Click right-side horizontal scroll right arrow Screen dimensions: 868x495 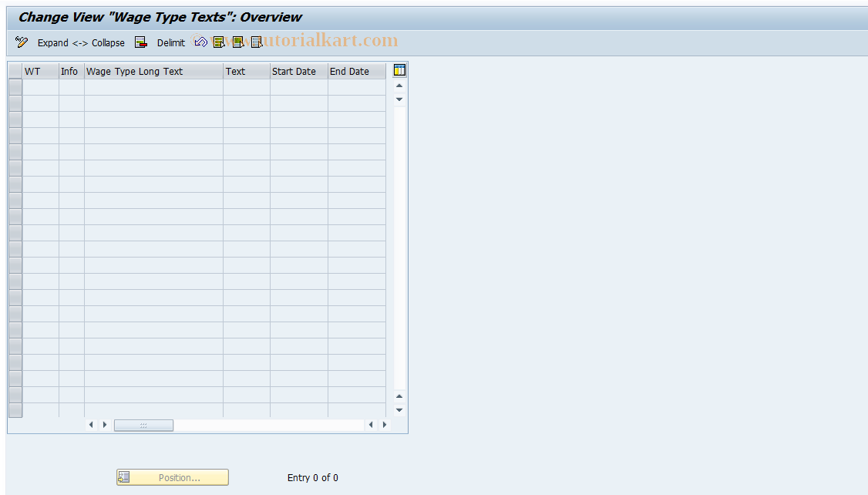pyautogui.click(x=384, y=425)
